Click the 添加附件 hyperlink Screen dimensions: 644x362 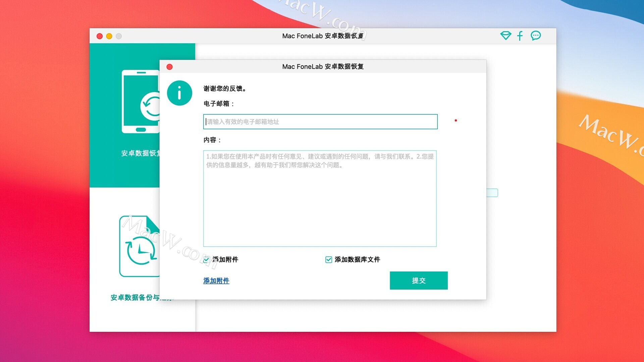(216, 281)
